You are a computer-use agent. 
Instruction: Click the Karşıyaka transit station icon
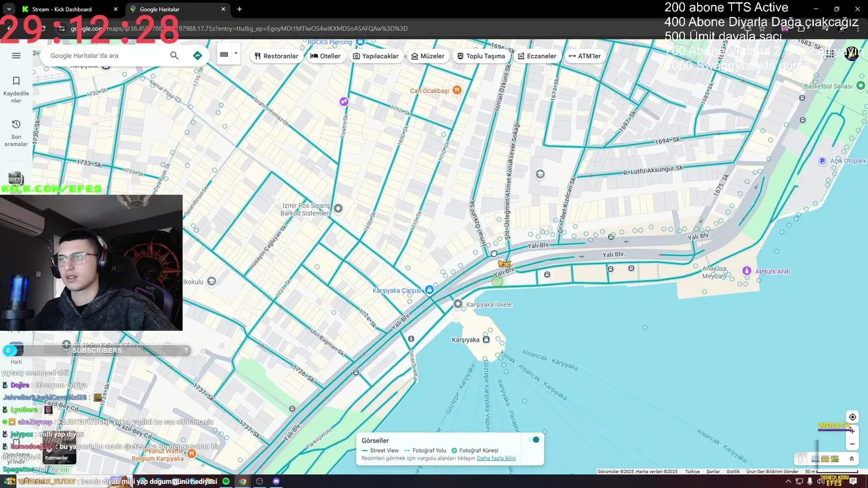point(486,340)
